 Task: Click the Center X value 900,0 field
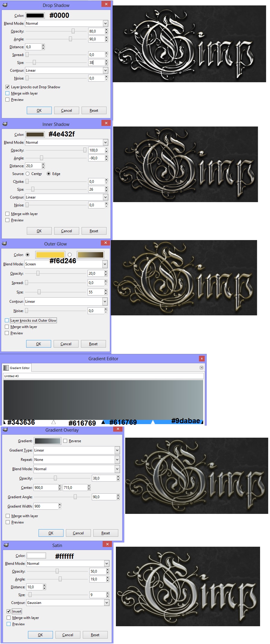click(46, 487)
